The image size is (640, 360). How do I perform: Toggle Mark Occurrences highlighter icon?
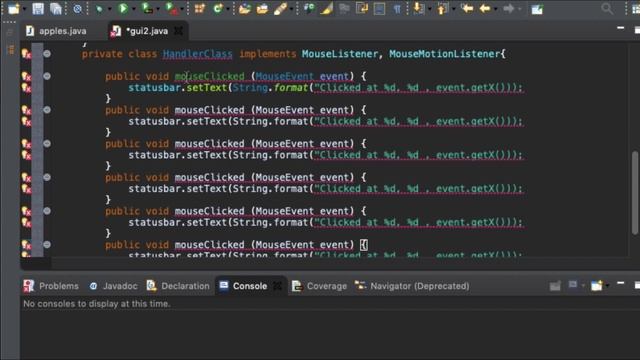click(326, 9)
